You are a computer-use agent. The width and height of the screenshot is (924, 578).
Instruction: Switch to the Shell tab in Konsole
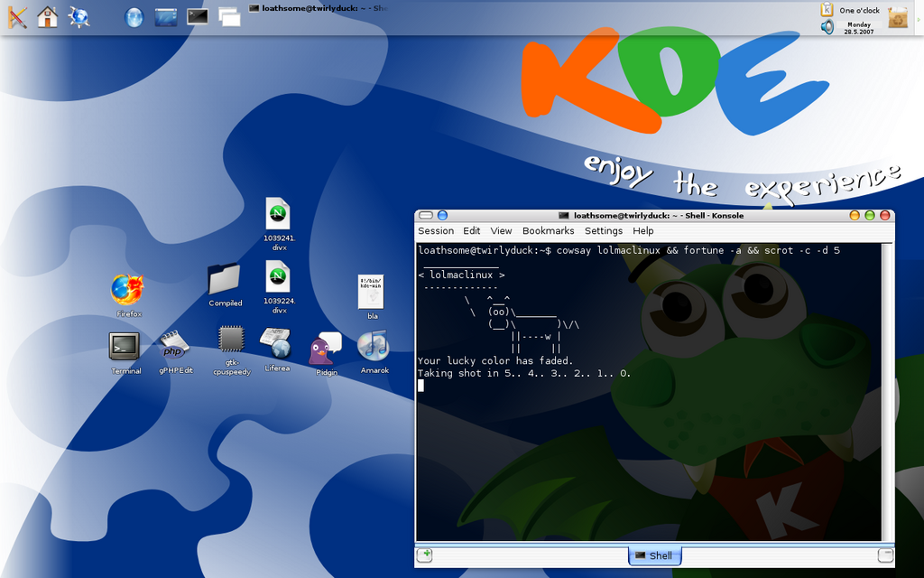[x=655, y=555]
